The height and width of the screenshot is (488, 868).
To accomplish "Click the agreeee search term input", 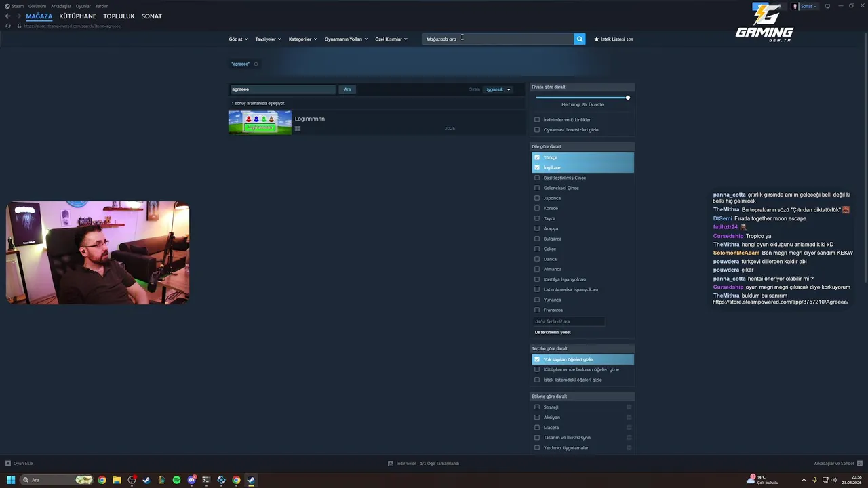I will pos(282,89).
